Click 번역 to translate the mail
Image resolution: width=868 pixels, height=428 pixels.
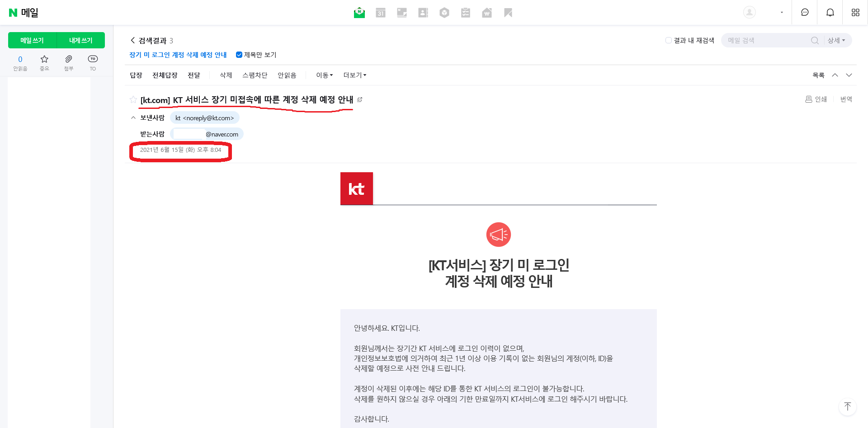point(846,99)
